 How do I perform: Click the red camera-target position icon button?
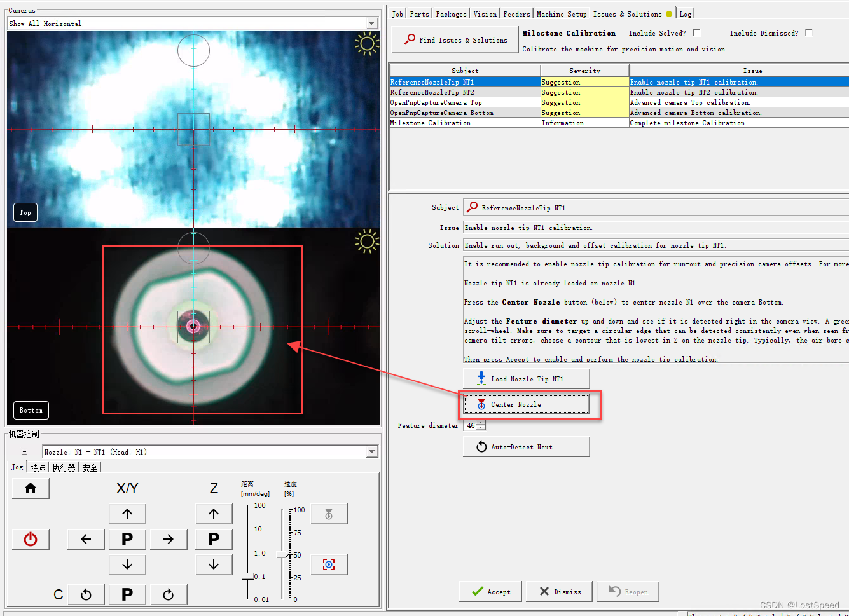tap(329, 565)
